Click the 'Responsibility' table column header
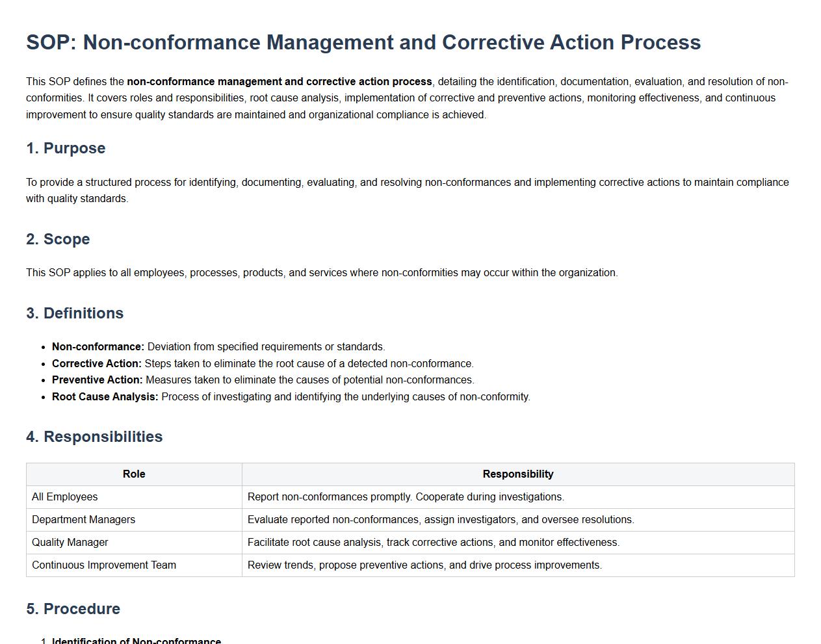Screen dimensions: 821x644 (517, 474)
